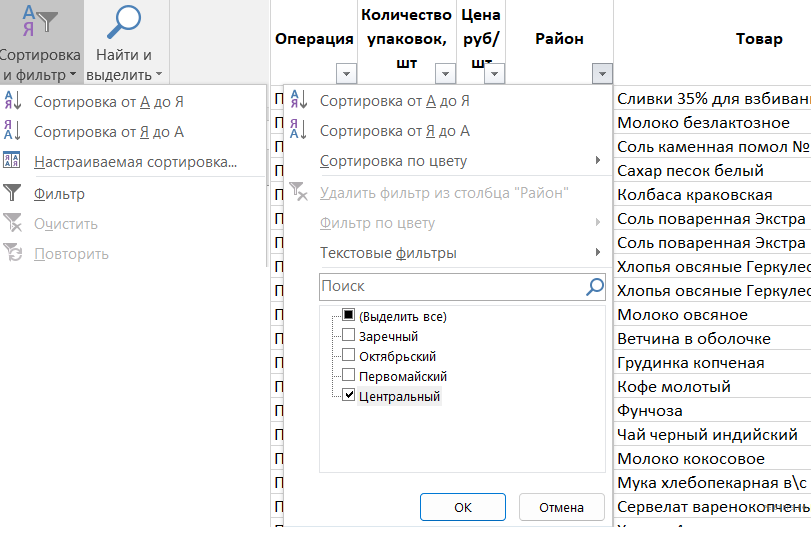
Task: Click the А-Я sort icon in the left menu
Action: (x=13, y=101)
